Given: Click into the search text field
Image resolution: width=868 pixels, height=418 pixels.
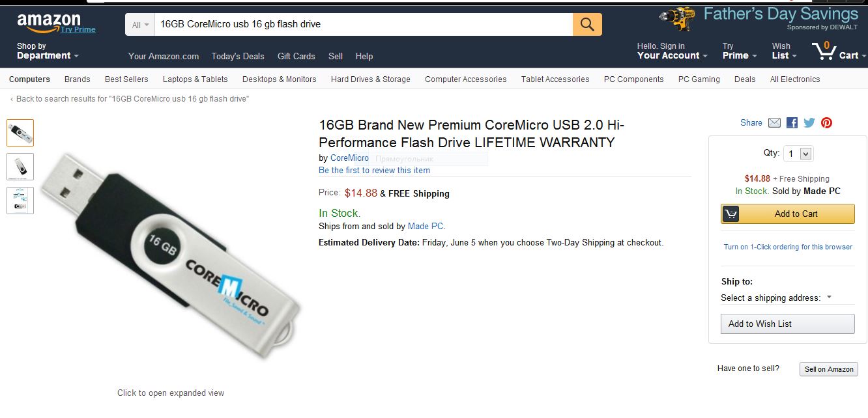Looking at the screenshot, I should point(364,25).
